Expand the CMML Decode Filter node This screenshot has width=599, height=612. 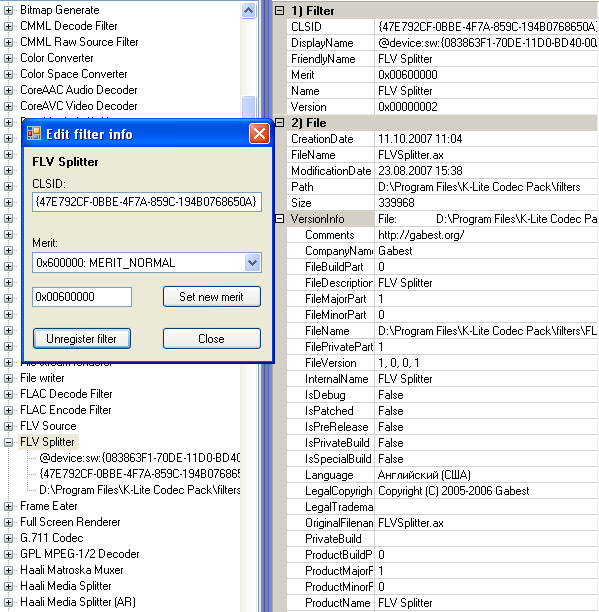point(8,26)
